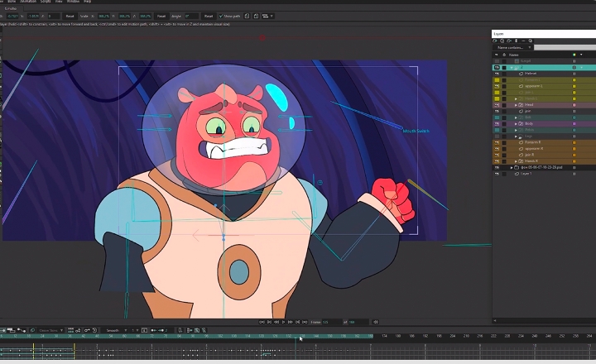Expand the Legs group layer
The image size is (596, 364).
coord(516,136)
